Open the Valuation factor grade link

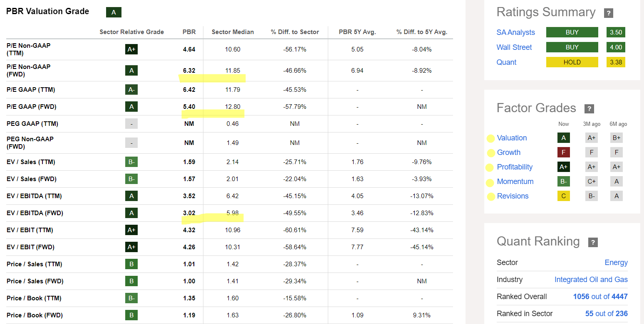[x=512, y=138]
